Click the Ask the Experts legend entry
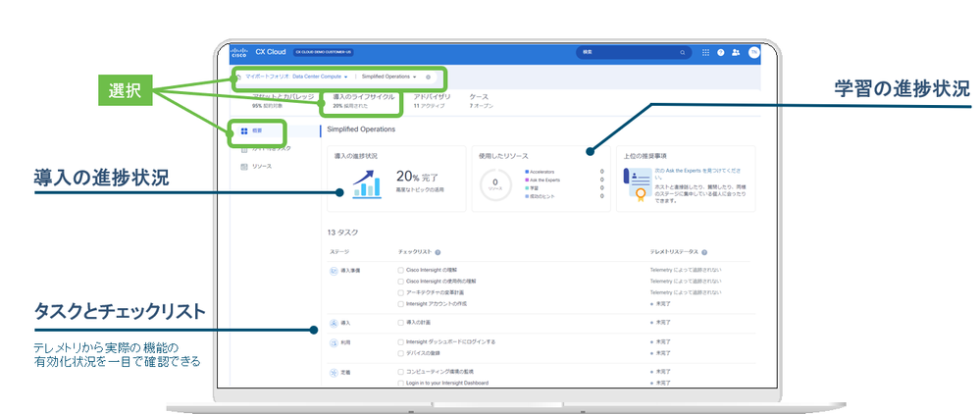980x414 pixels. 542,180
